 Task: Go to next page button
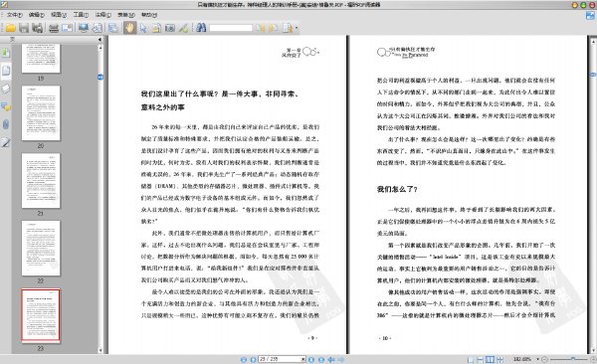311,359
